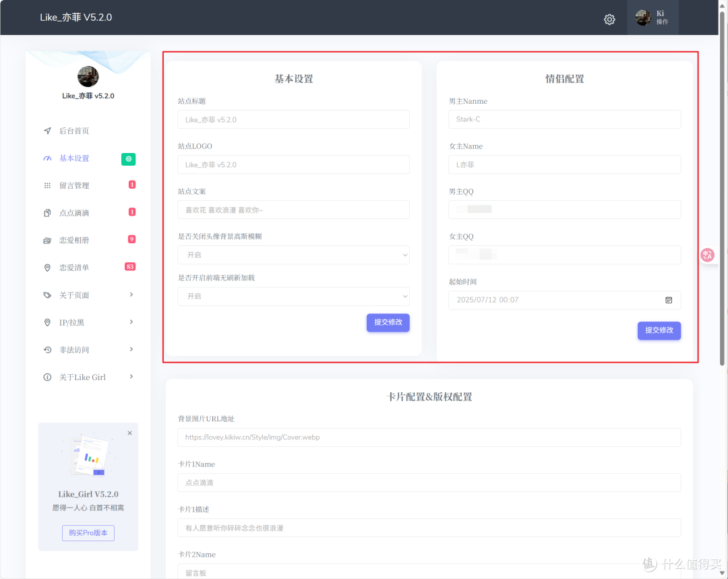This screenshot has width=728, height=579.
Task: Expand the 关于页面 submenu chevron
Action: tap(131, 295)
